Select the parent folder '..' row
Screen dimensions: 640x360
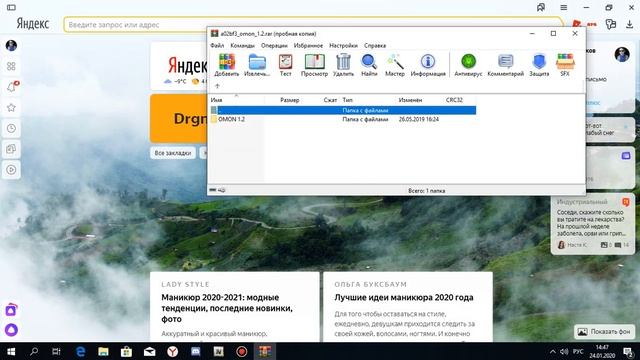343,110
